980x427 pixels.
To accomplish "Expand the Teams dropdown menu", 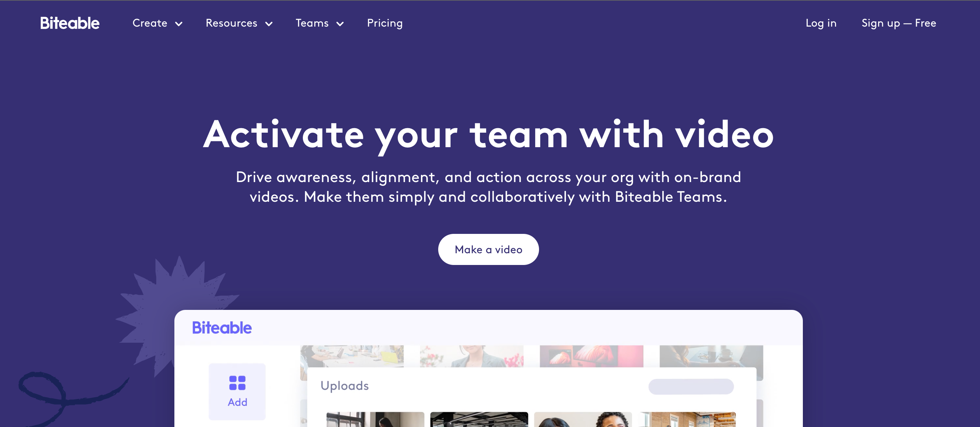I will point(320,23).
